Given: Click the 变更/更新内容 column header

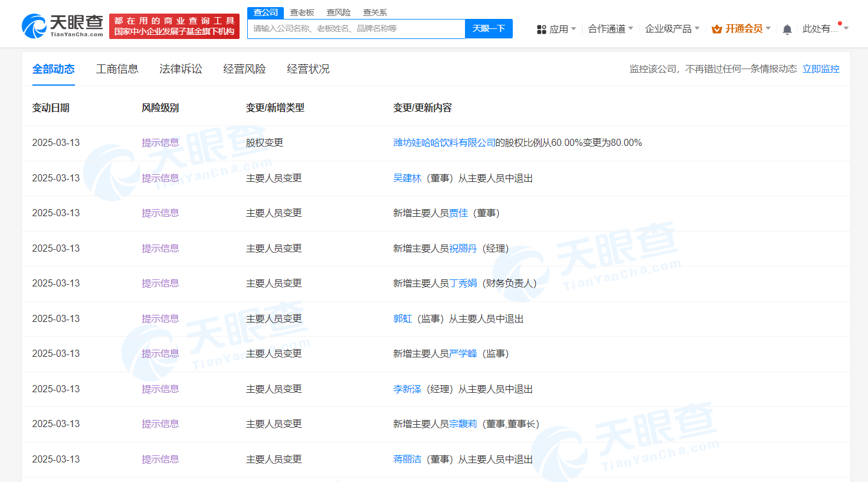Looking at the screenshot, I should [422, 108].
